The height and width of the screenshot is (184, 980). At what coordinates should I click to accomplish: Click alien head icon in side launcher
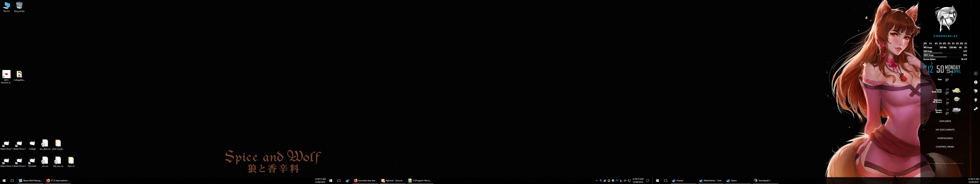pos(975,100)
